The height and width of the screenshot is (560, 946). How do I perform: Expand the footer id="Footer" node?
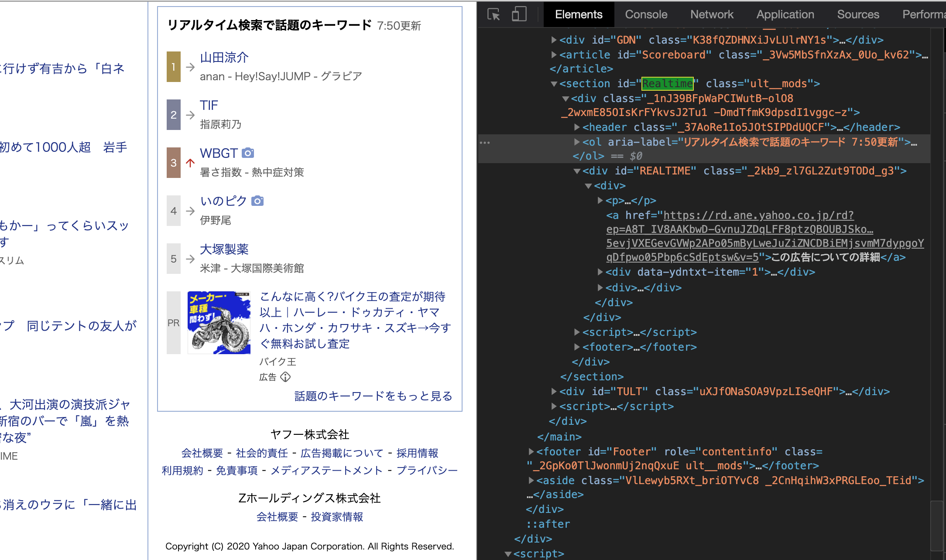(531, 452)
